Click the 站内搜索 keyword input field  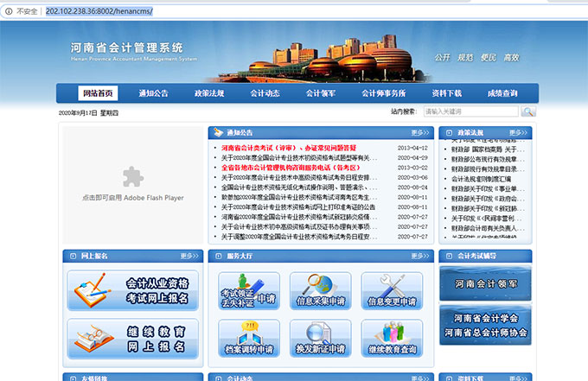coord(470,111)
